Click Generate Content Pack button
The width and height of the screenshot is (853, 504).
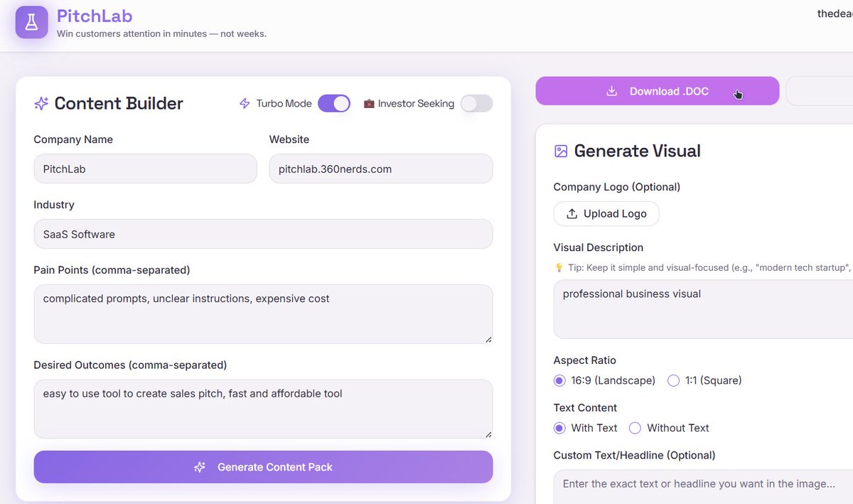point(263,467)
